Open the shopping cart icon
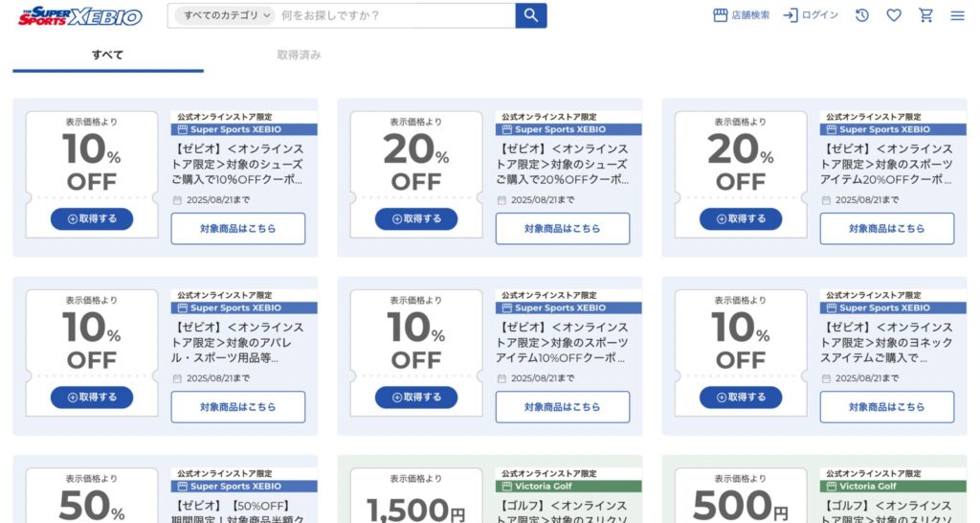Screen dimensions: 980x523 (925, 15)
